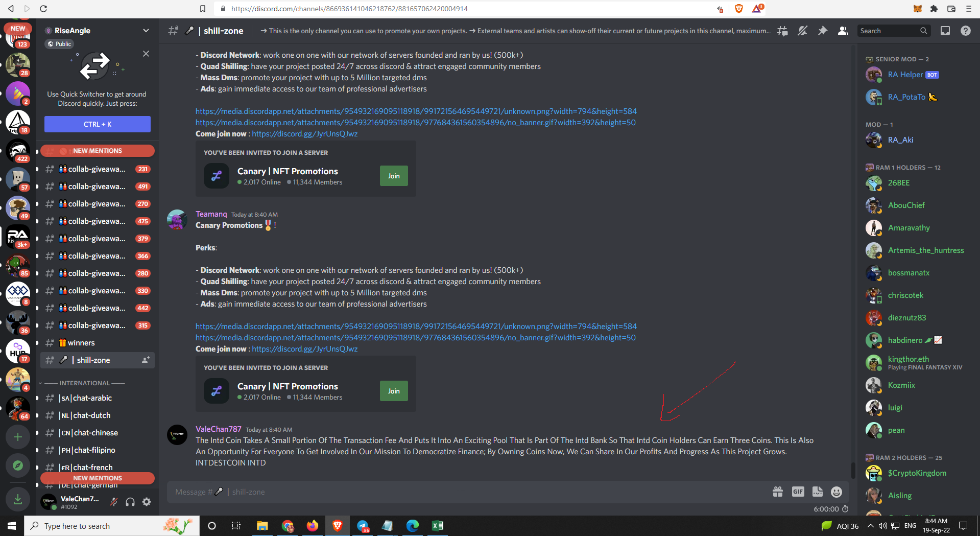Open the NL chat-dutch channel
Image resolution: width=980 pixels, height=536 pixels.
click(98, 415)
